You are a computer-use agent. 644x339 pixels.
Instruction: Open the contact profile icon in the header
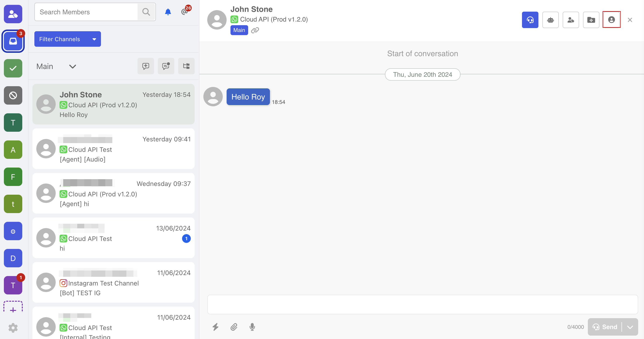pos(611,20)
